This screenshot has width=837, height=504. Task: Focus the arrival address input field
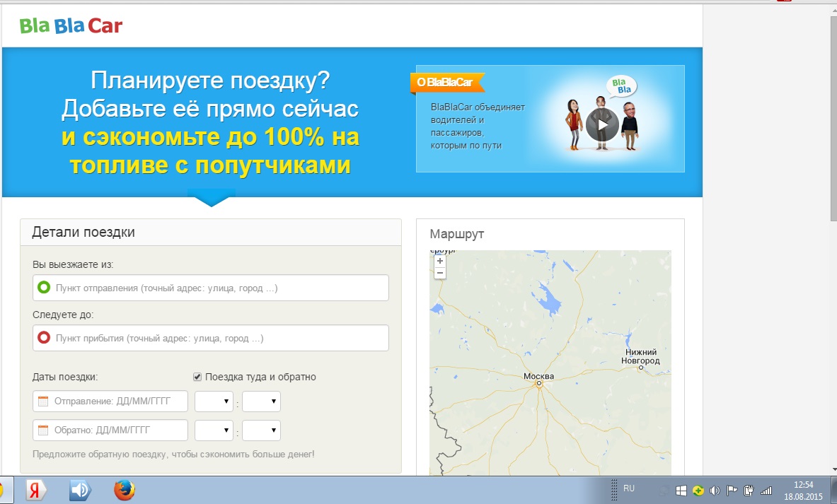pos(211,338)
